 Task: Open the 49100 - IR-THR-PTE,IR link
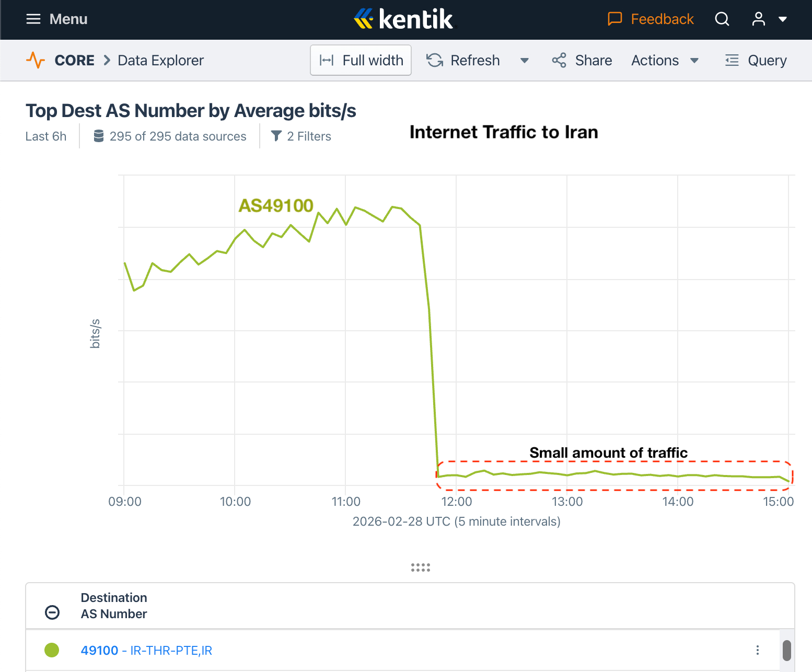[146, 651]
